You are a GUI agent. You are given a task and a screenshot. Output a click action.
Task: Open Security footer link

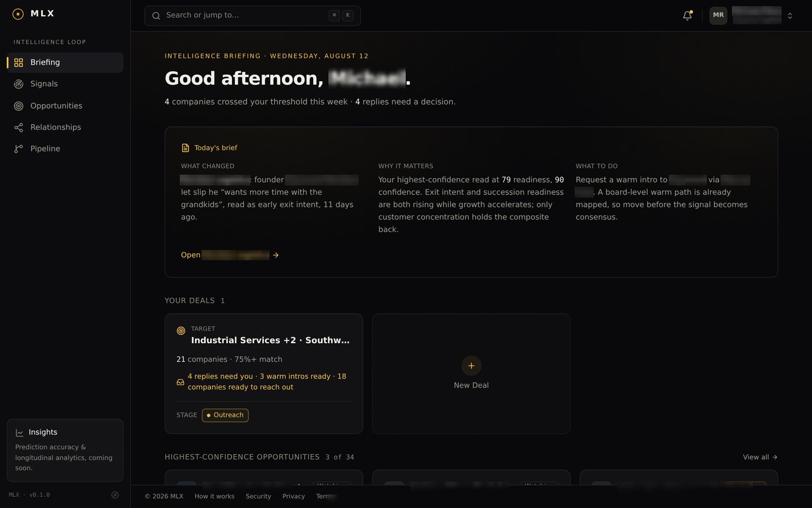click(258, 496)
